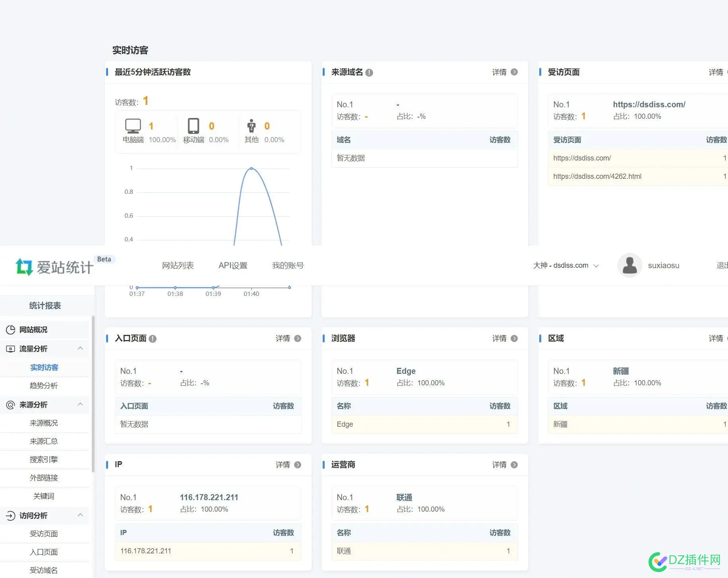Go to 我的账号 in navigation

[288, 265]
